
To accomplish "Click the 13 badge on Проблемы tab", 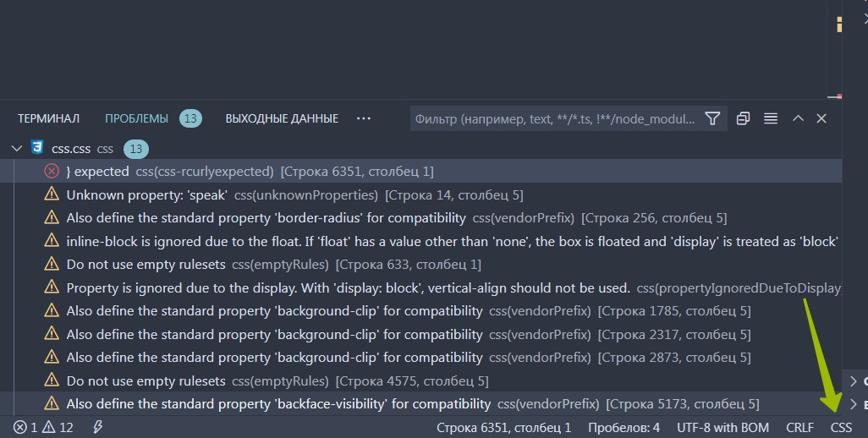I will coord(190,118).
